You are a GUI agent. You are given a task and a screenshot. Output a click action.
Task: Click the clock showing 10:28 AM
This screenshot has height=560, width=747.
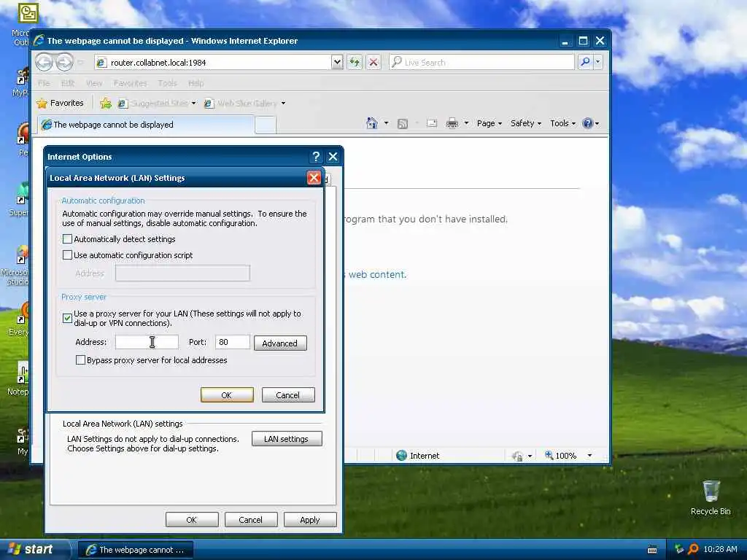click(x=720, y=549)
